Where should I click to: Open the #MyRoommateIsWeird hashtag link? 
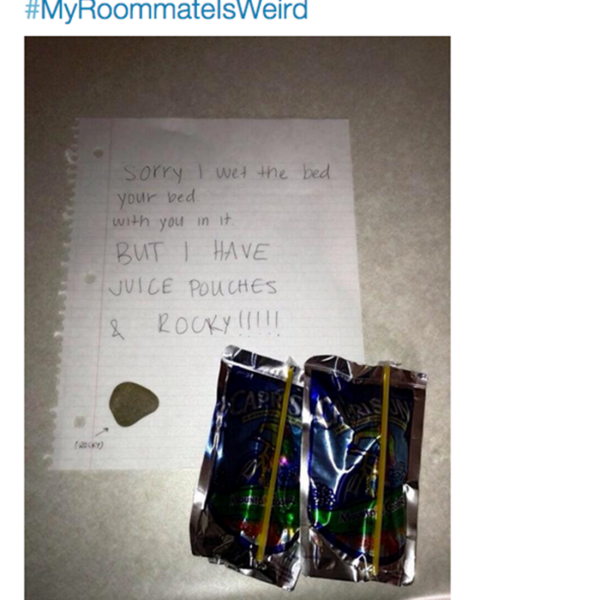coord(166,9)
